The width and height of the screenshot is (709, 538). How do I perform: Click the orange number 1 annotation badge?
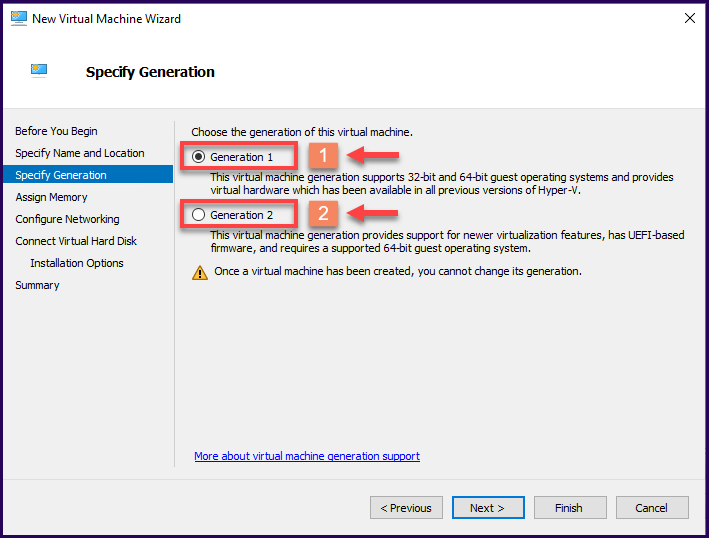322,157
